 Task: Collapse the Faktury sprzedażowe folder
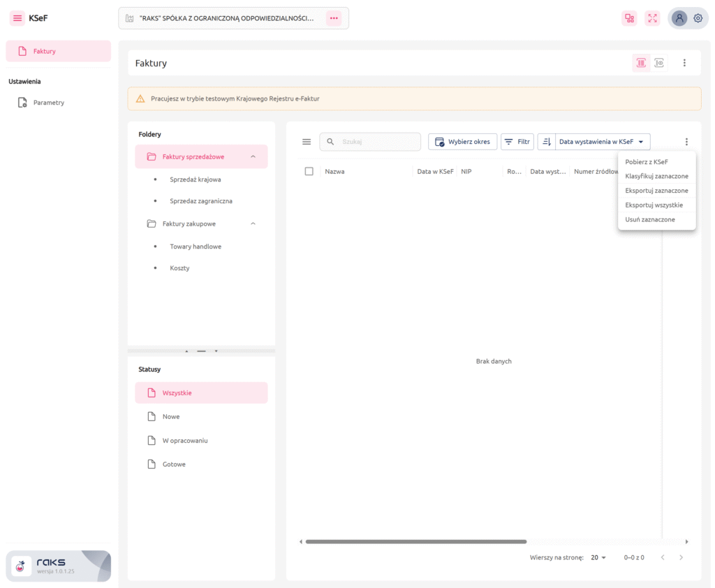[x=253, y=156]
